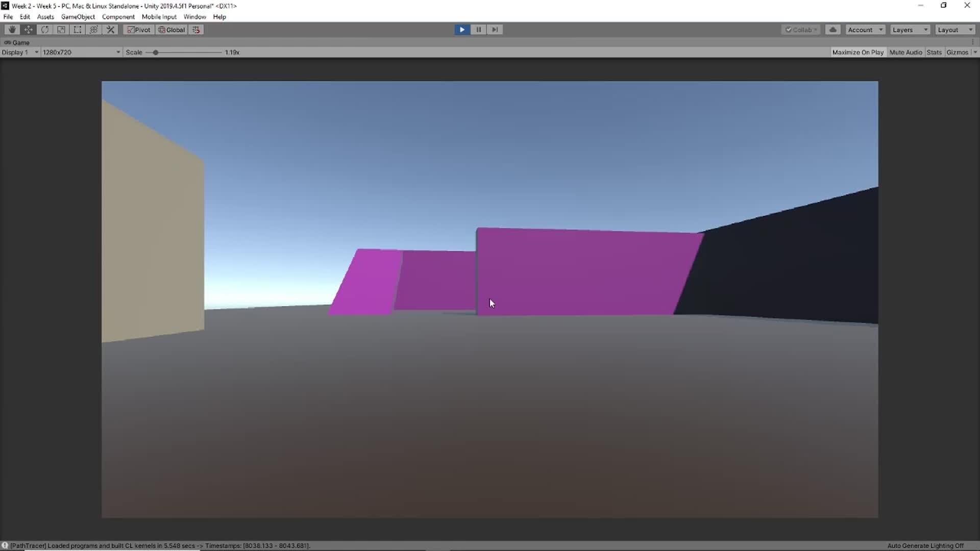Activate the Scale tool
The width and height of the screenshot is (980, 551).
pos(61,30)
